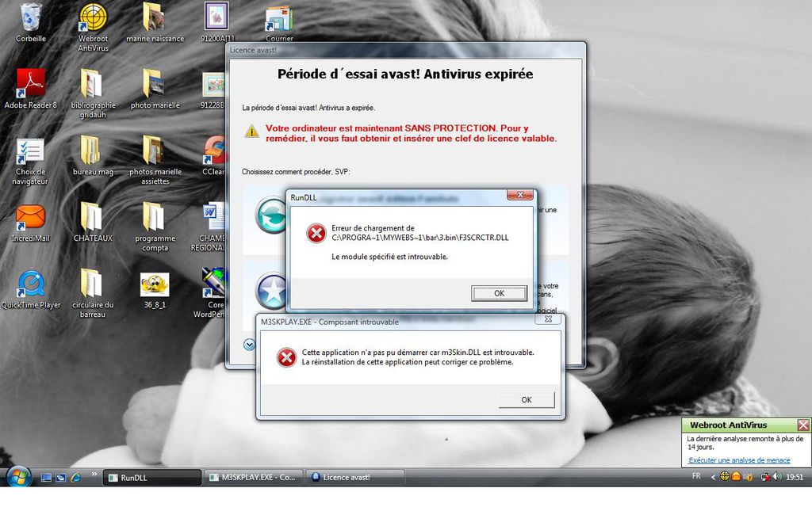Open the IncrediMail desktop shortcut
The width and height of the screenshot is (812, 530).
[x=31, y=216]
